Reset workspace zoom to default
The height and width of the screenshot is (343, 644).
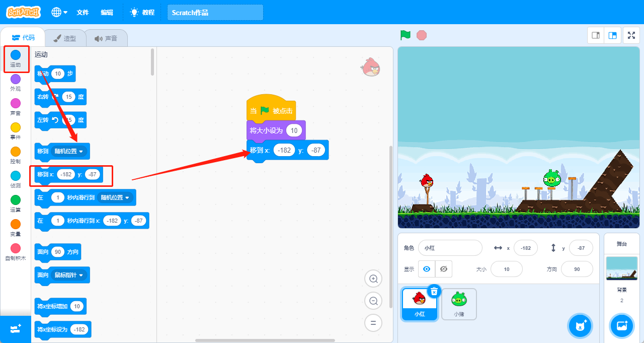[x=373, y=323]
